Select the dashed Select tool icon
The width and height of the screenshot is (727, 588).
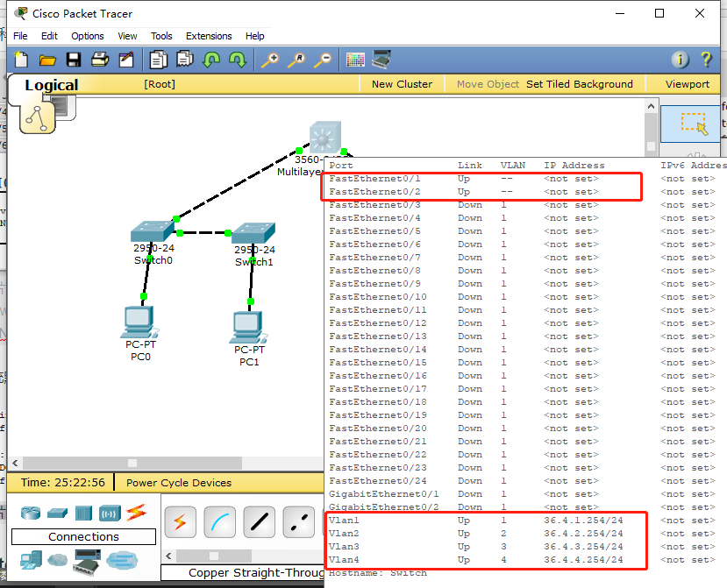(694, 124)
